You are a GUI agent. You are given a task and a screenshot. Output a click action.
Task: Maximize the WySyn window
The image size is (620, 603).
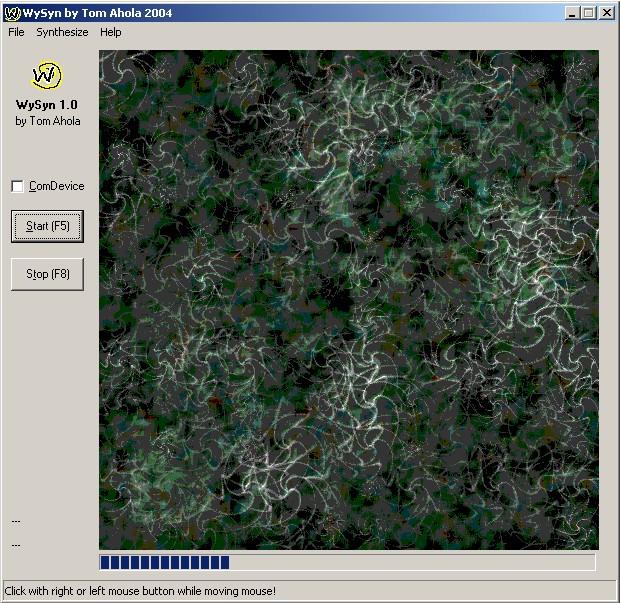point(588,13)
